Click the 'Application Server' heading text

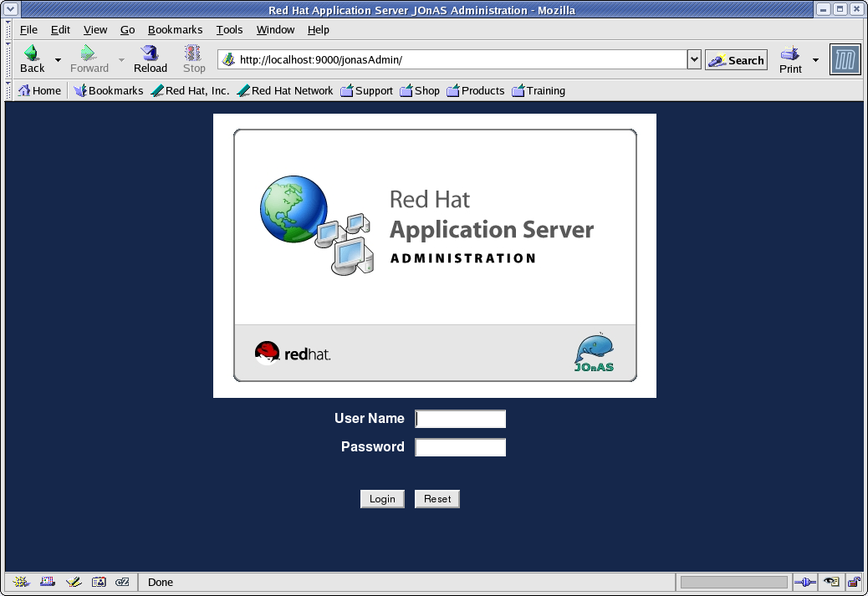[492, 230]
